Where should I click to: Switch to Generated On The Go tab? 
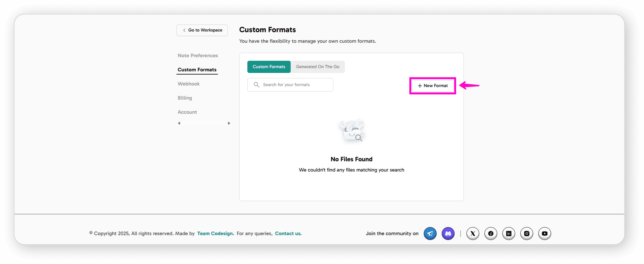tap(318, 66)
